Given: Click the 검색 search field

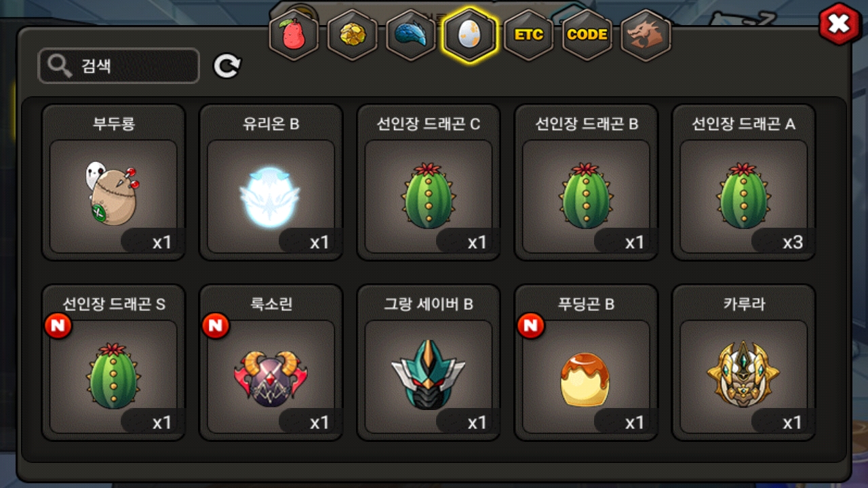Looking at the screenshot, I should coord(119,66).
